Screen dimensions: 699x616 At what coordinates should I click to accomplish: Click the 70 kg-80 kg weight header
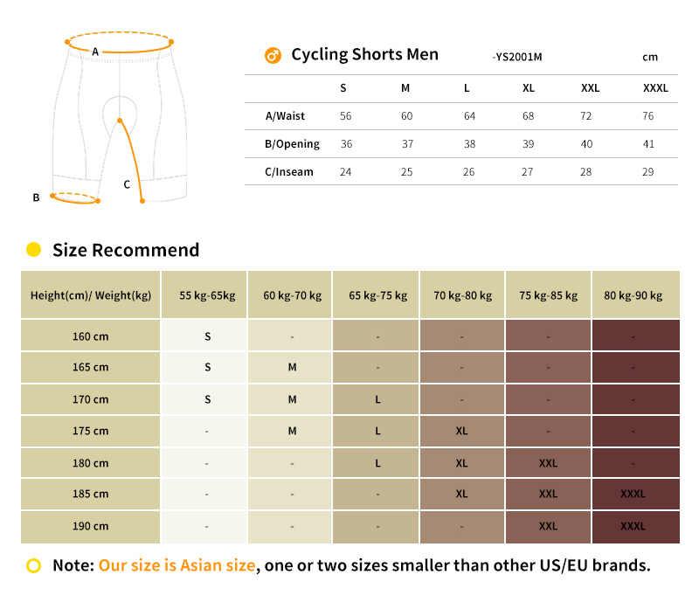pyautogui.click(x=462, y=295)
